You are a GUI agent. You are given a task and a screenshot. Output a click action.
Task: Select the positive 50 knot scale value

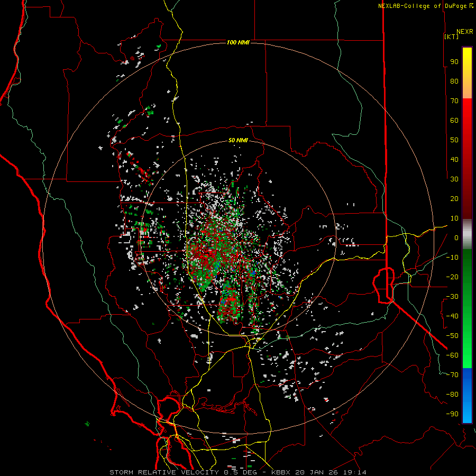(454, 140)
